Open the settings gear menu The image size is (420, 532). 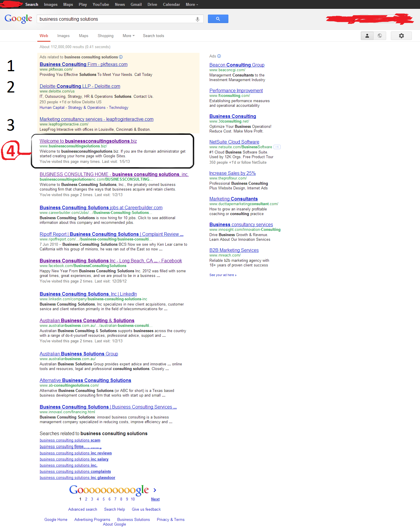(401, 36)
